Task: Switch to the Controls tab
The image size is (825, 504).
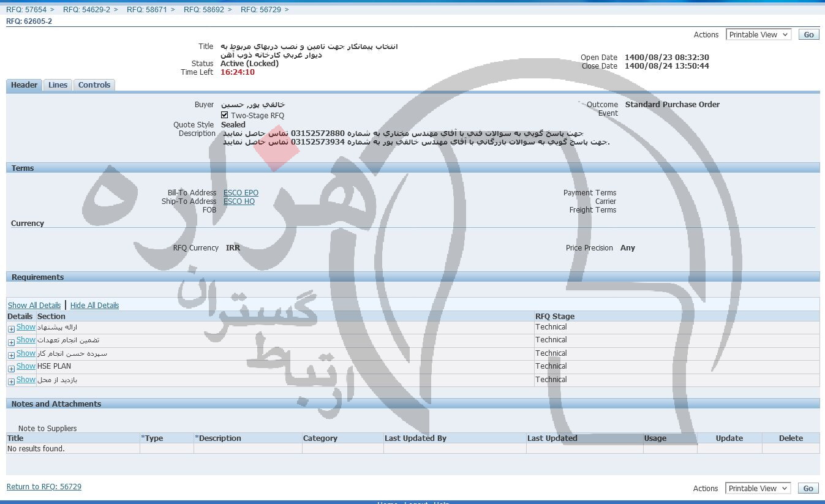Action: [x=94, y=85]
